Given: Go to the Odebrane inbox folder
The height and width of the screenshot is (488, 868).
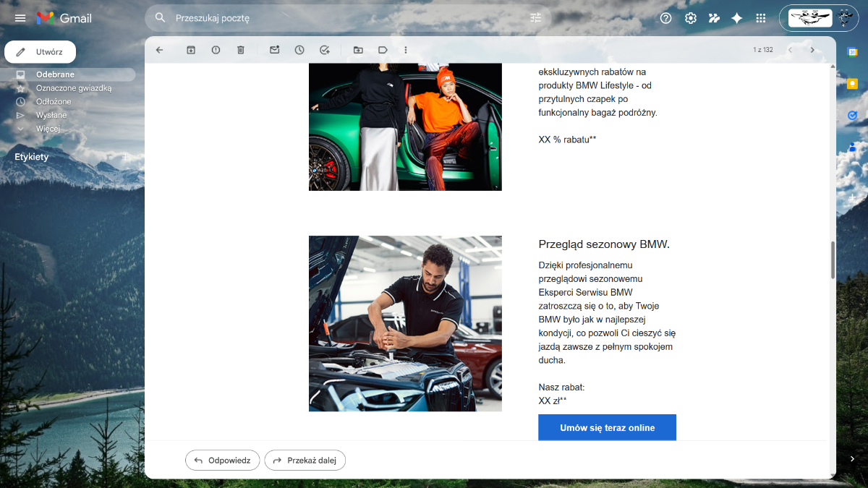Looking at the screenshot, I should pos(55,74).
